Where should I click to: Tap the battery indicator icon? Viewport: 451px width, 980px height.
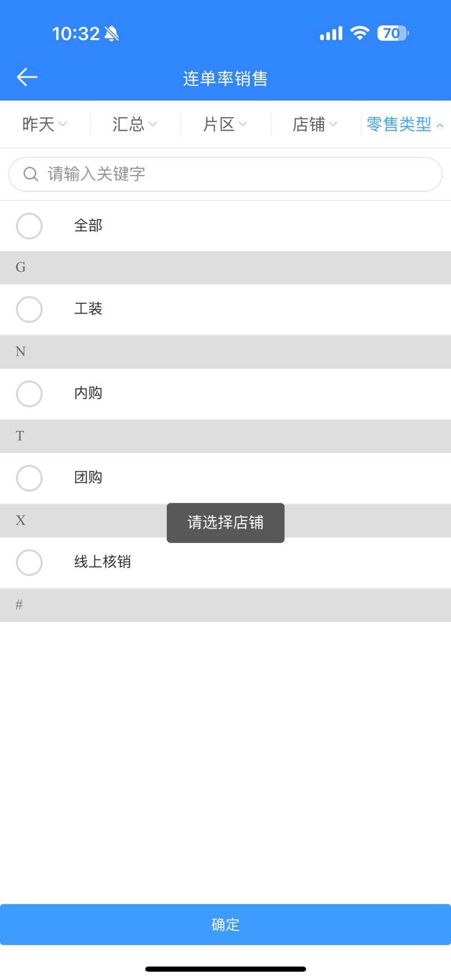[x=393, y=33]
